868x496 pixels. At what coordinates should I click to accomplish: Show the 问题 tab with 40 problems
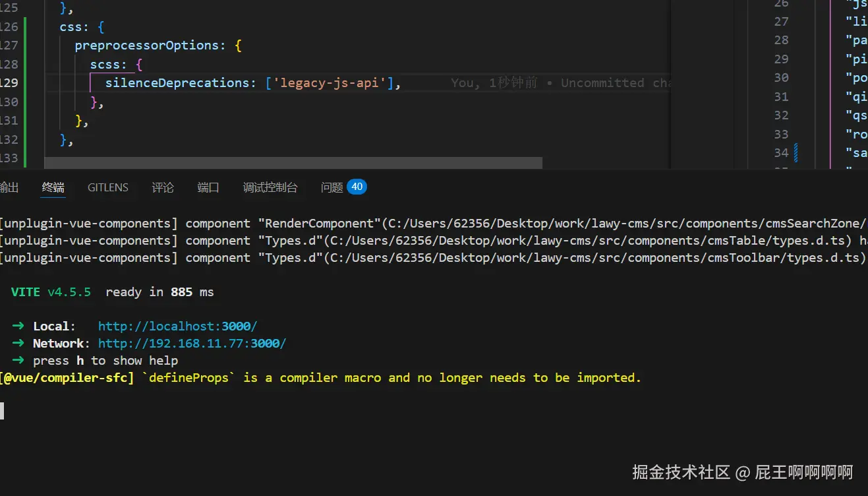(x=343, y=187)
